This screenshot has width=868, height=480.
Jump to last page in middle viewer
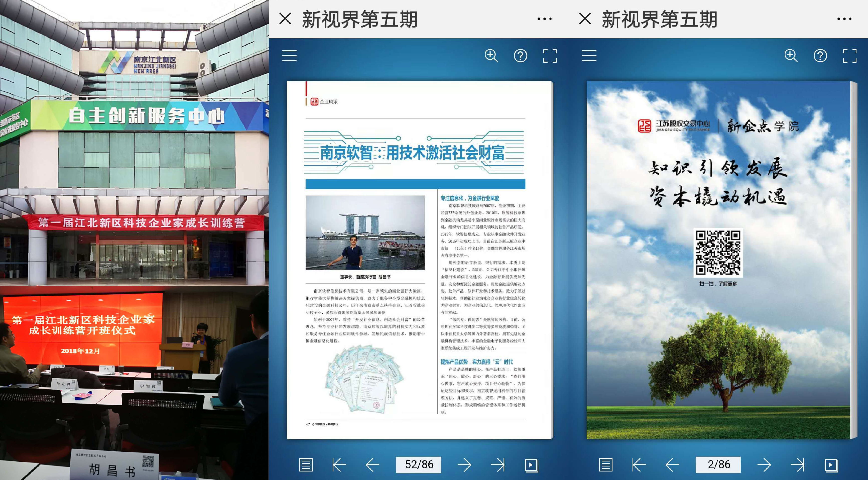point(498,465)
